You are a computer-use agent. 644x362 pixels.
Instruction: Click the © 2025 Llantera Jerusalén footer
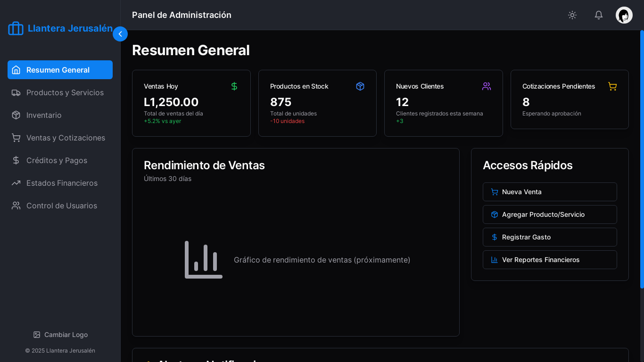point(60,351)
